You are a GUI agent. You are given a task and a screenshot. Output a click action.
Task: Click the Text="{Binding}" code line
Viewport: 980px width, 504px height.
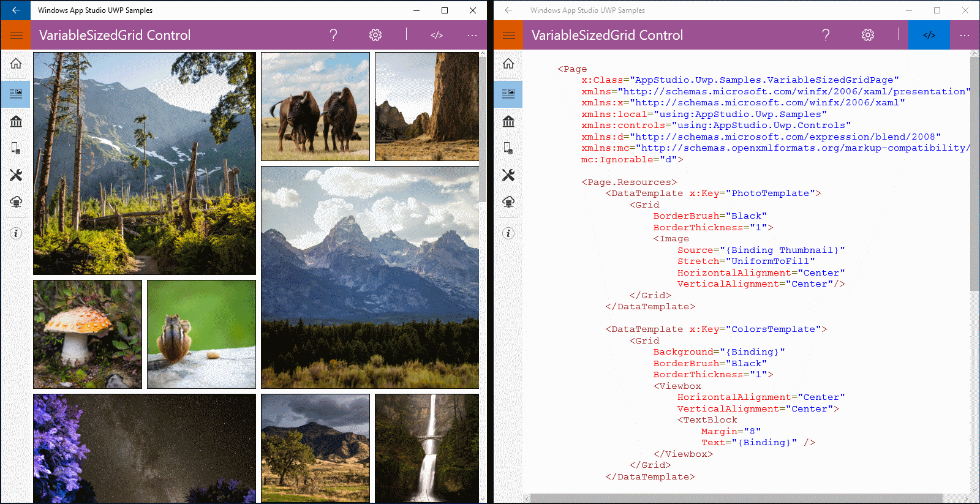pyautogui.click(x=758, y=443)
